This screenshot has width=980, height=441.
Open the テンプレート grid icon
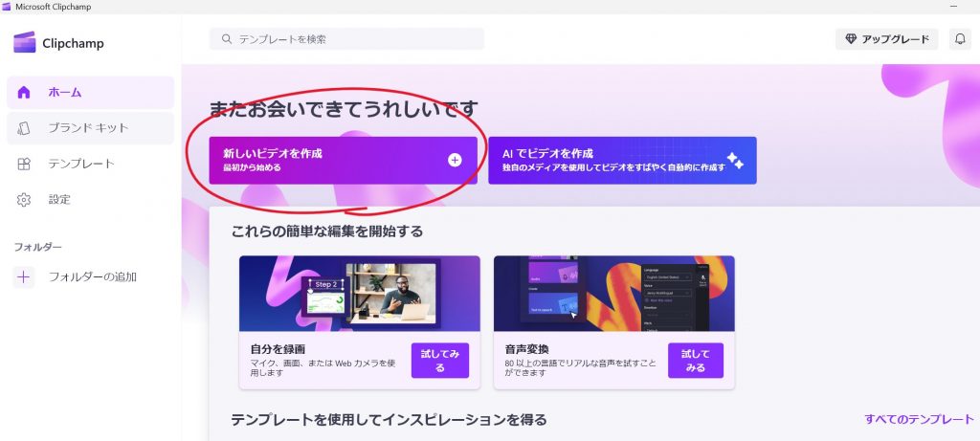coord(24,164)
